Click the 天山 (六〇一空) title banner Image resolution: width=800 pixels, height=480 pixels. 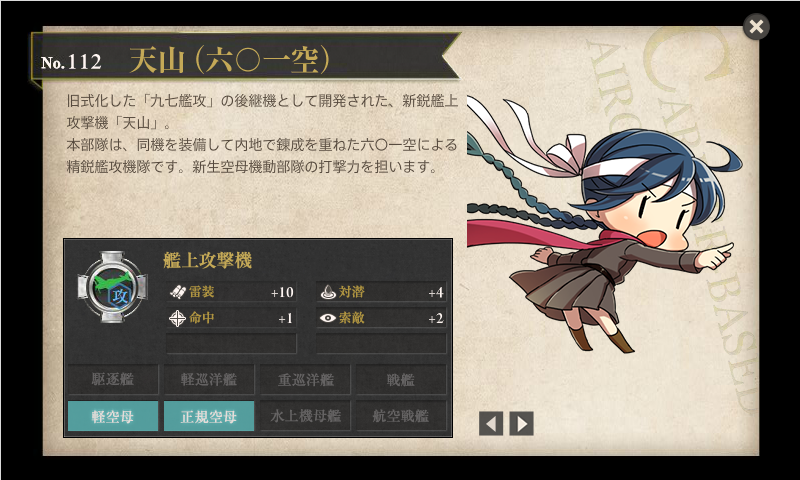230,60
